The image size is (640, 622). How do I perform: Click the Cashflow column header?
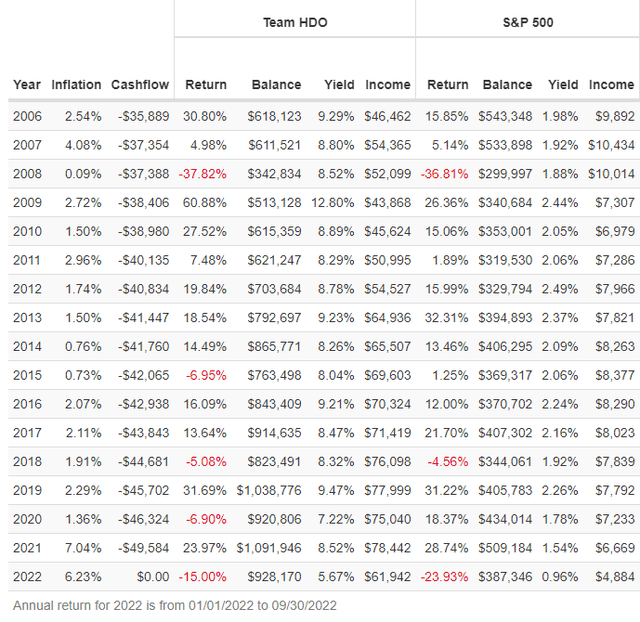(140, 84)
